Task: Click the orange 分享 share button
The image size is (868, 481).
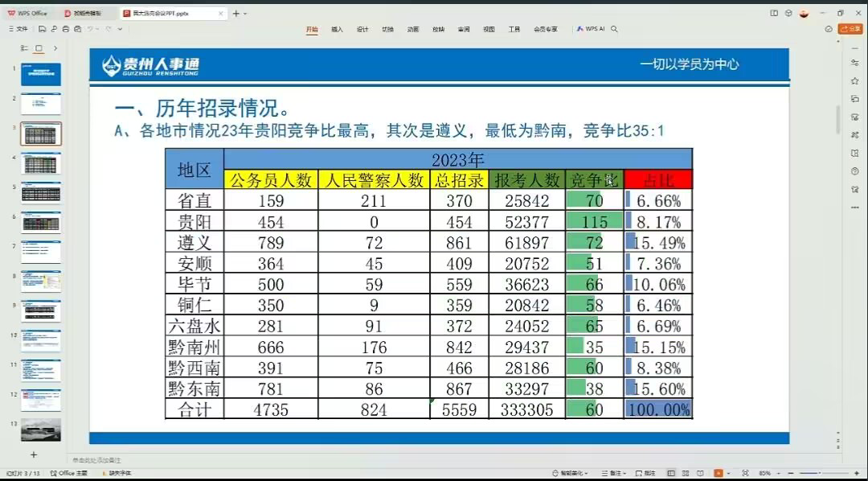Action: point(850,29)
